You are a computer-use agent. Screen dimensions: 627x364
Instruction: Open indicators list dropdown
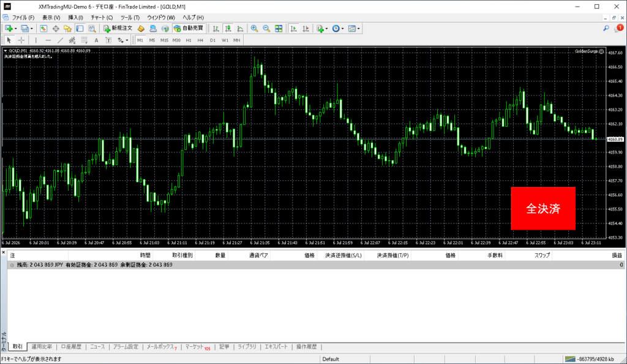322,28
